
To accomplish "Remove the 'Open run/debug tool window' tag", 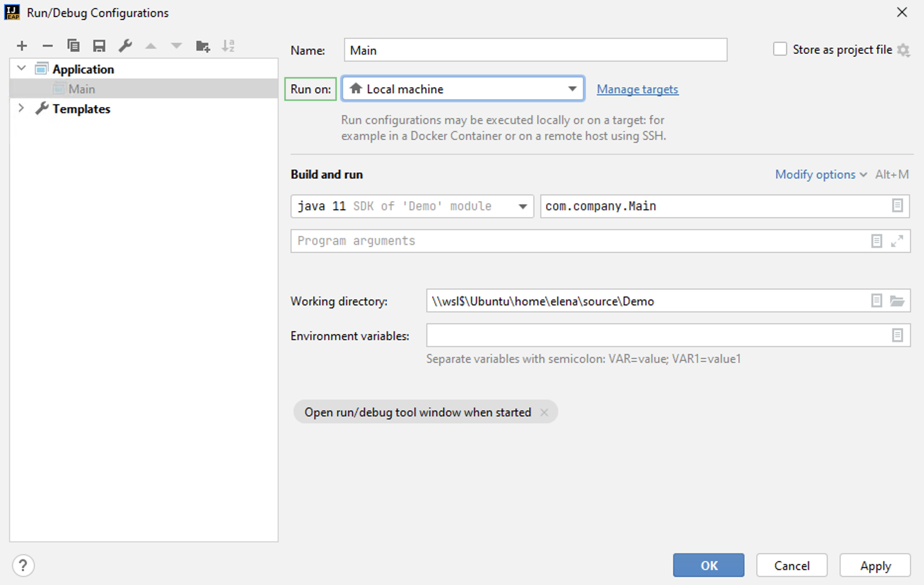I will tap(544, 412).
